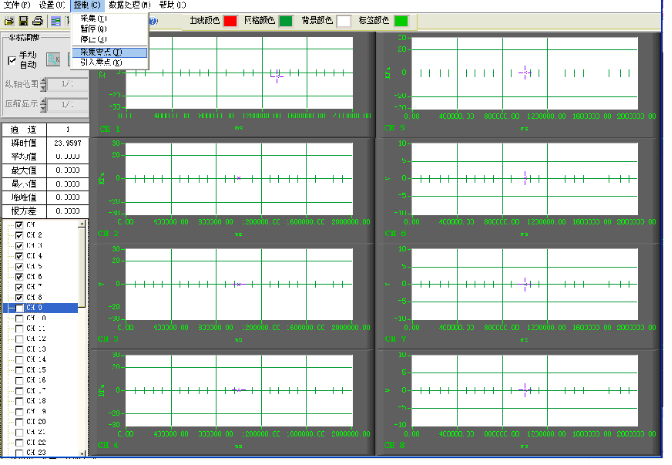This screenshot has width=672, height=465.
Task: Choose 采集 in the control menu
Action: [x=110, y=19]
